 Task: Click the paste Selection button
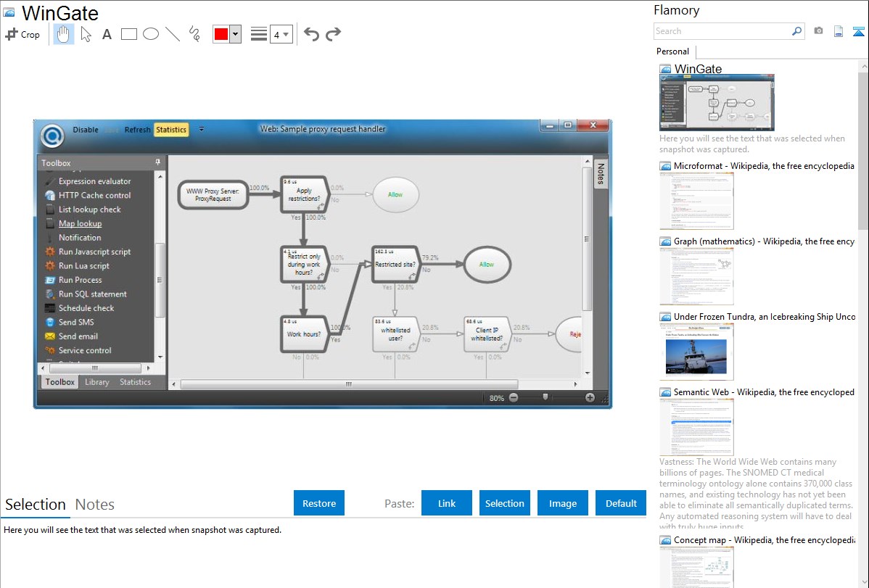tap(504, 503)
